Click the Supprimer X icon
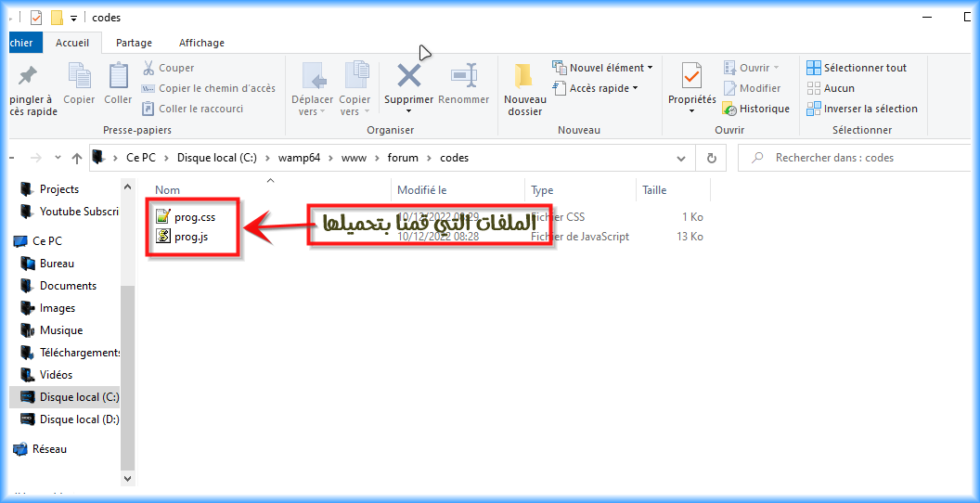 click(408, 76)
